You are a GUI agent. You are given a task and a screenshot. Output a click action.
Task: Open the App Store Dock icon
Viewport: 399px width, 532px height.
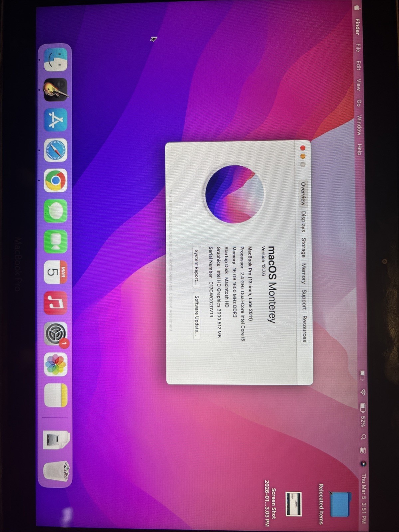pyautogui.click(x=56, y=120)
